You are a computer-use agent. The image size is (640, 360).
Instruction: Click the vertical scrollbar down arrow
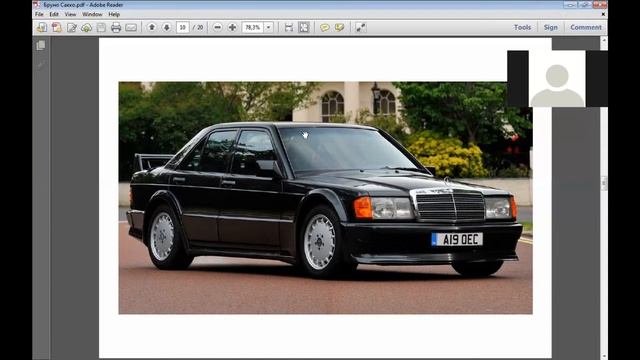(604, 356)
